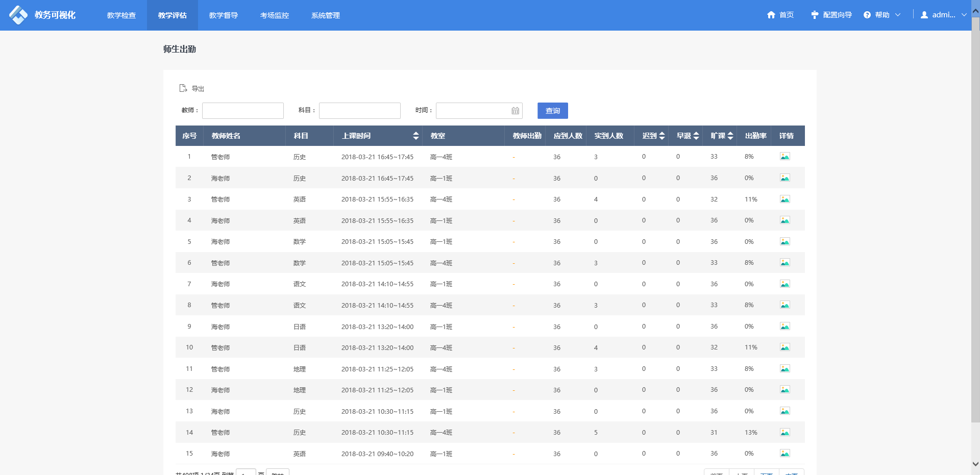The image size is (980, 475).
Task: Sort table by 迟到 column arrows
Action: (662, 136)
